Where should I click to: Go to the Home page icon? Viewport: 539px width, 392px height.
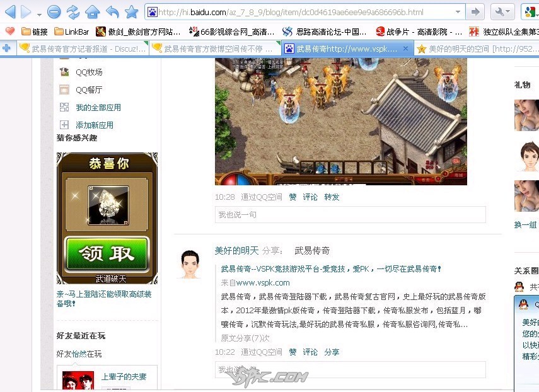[x=92, y=12]
